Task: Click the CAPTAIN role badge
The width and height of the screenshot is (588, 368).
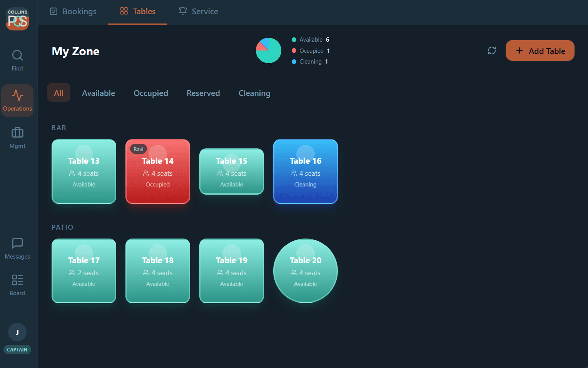Action: pyautogui.click(x=17, y=350)
